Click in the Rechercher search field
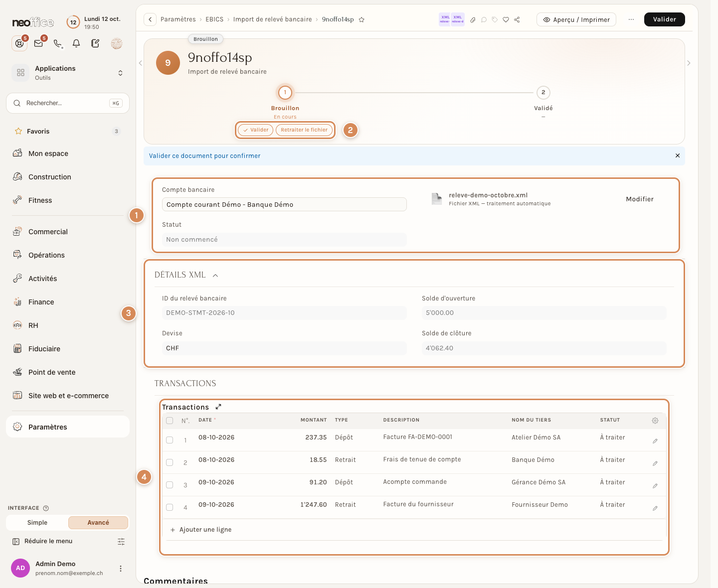Screen dimensions: 718x588 68,103
